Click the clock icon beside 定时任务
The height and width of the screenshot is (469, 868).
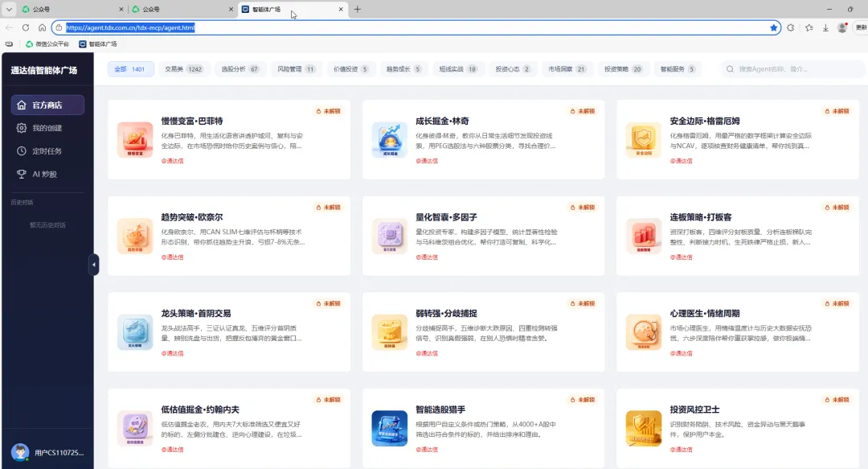coord(22,150)
